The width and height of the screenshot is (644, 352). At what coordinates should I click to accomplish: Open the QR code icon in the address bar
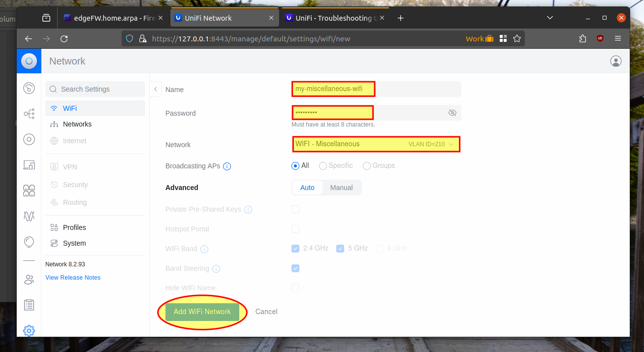503,38
